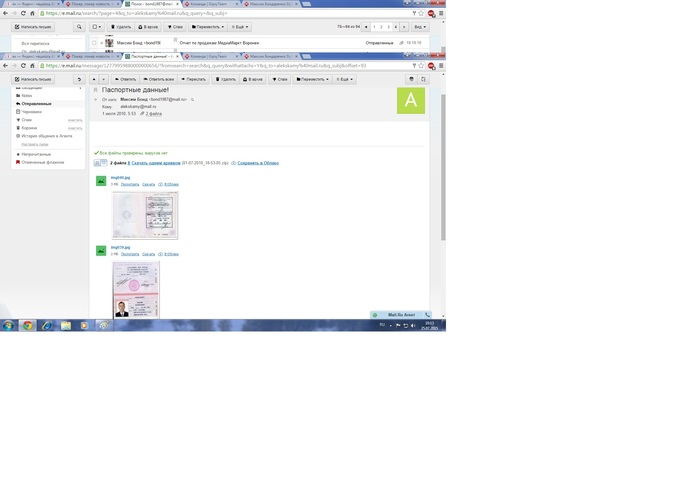Screen dimensions: 700x485
Task: Click the home icon in the message window browser
Action: coord(32,66)
